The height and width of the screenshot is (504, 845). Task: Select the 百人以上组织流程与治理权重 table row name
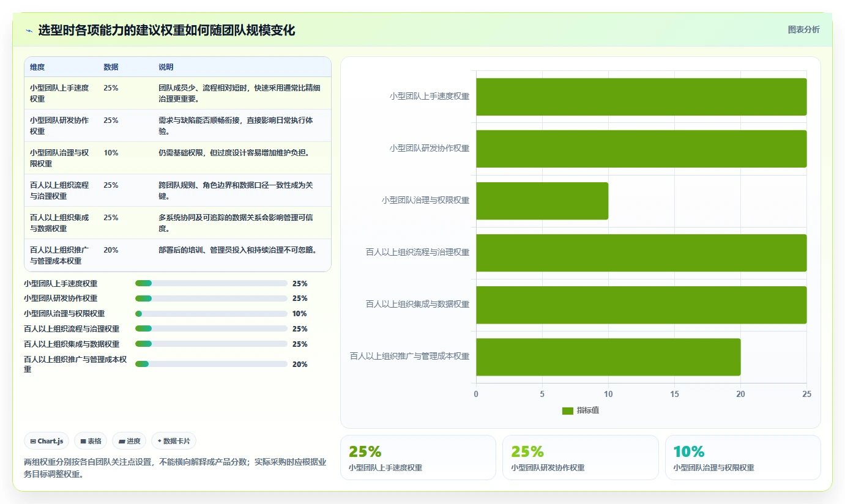tap(59, 190)
